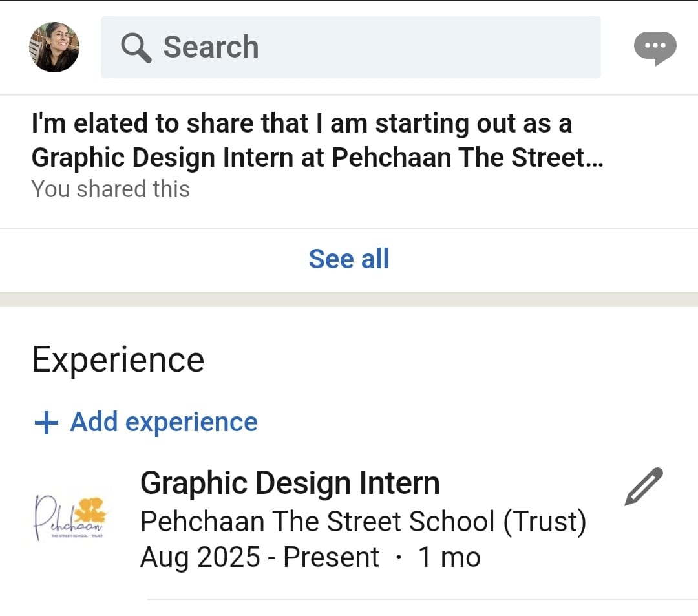Tap the grey divider band above Experience
Screen dimensions: 698x616
point(349,299)
